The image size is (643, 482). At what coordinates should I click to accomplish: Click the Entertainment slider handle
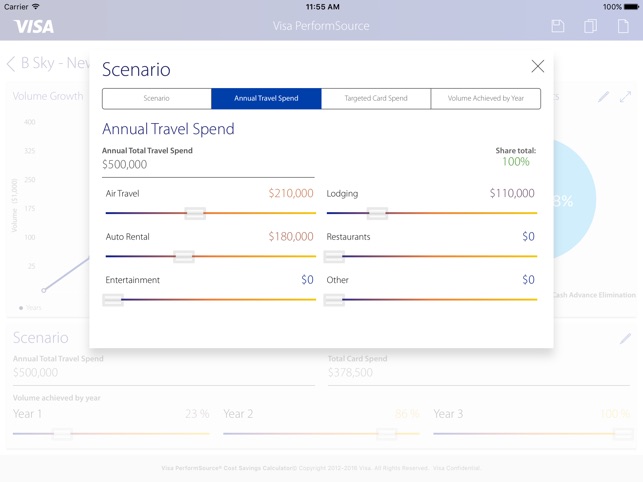[113, 300]
